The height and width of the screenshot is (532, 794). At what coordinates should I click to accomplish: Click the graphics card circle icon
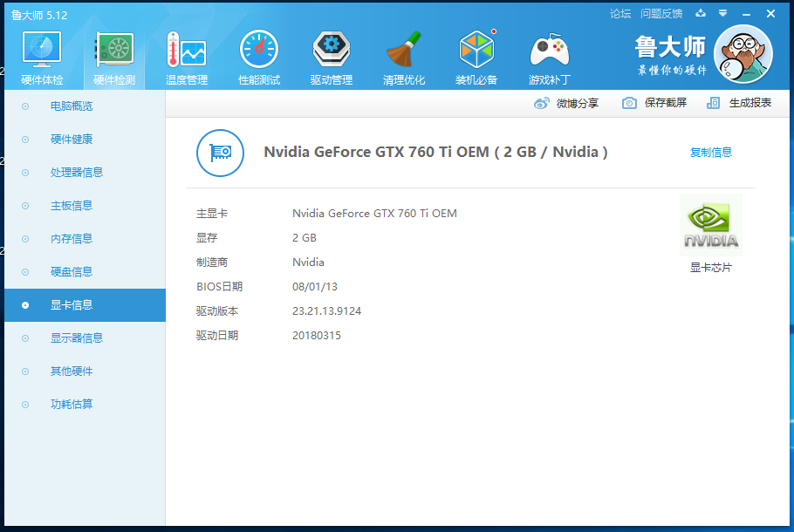point(220,153)
